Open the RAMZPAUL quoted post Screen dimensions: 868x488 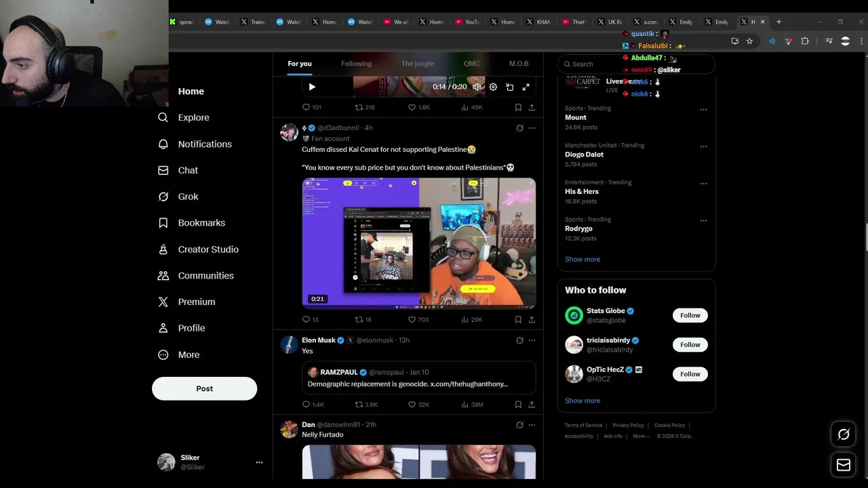click(419, 378)
